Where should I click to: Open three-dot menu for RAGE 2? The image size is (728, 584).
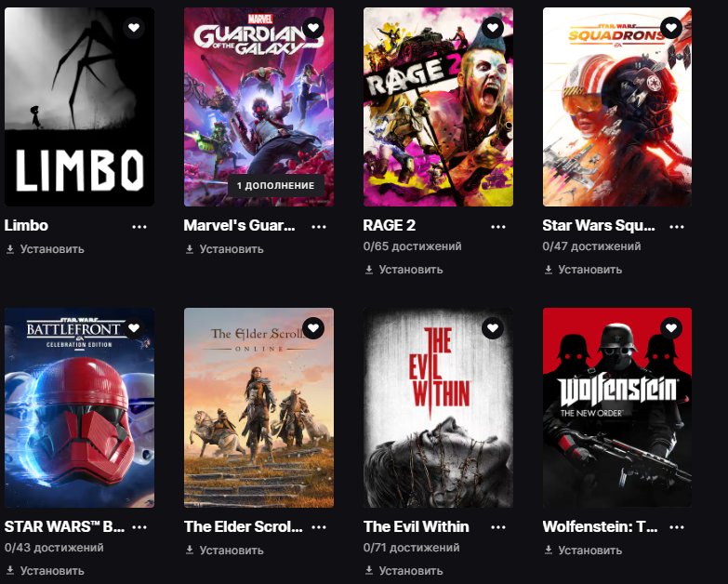click(x=497, y=227)
